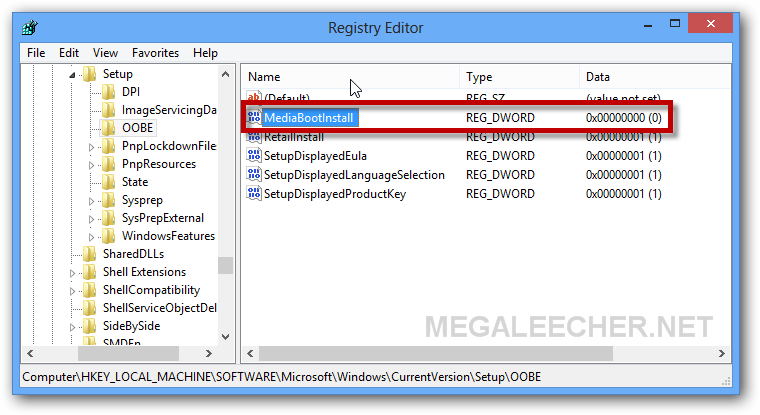Select the SetupDisplayedLanguageSelection value name
This screenshot has width=760, height=415.
coord(354,175)
